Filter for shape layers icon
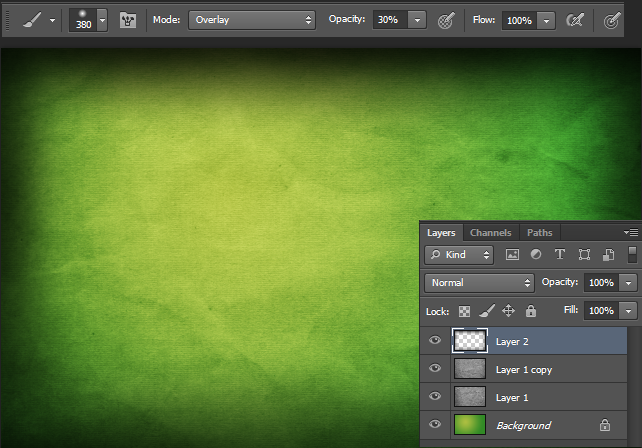This screenshot has height=448, width=642. [x=584, y=255]
